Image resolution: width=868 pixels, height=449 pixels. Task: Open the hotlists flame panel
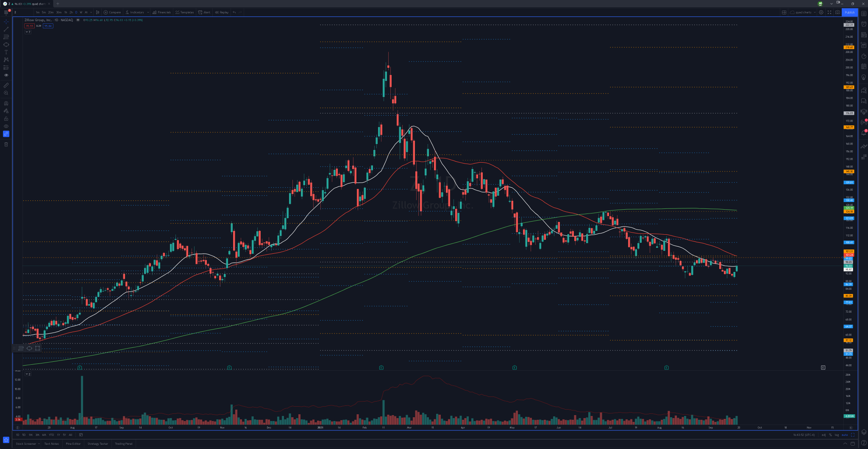pyautogui.click(x=864, y=56)
